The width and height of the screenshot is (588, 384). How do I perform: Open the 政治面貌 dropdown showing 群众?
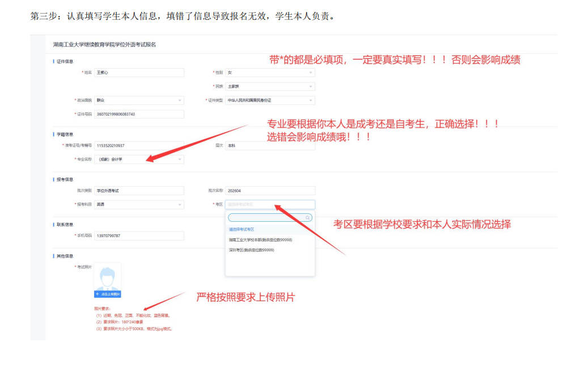pyautogui.click(x=139, y=100)
